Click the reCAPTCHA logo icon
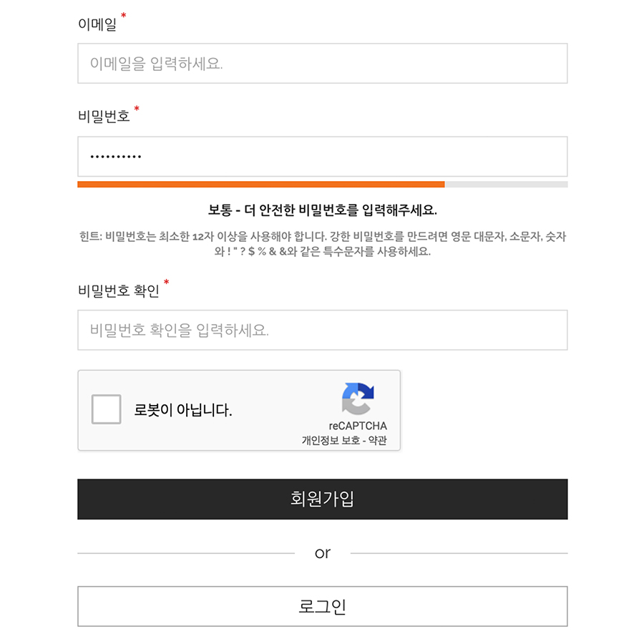The width and height of the screenshot is (644, 644). 358,399
